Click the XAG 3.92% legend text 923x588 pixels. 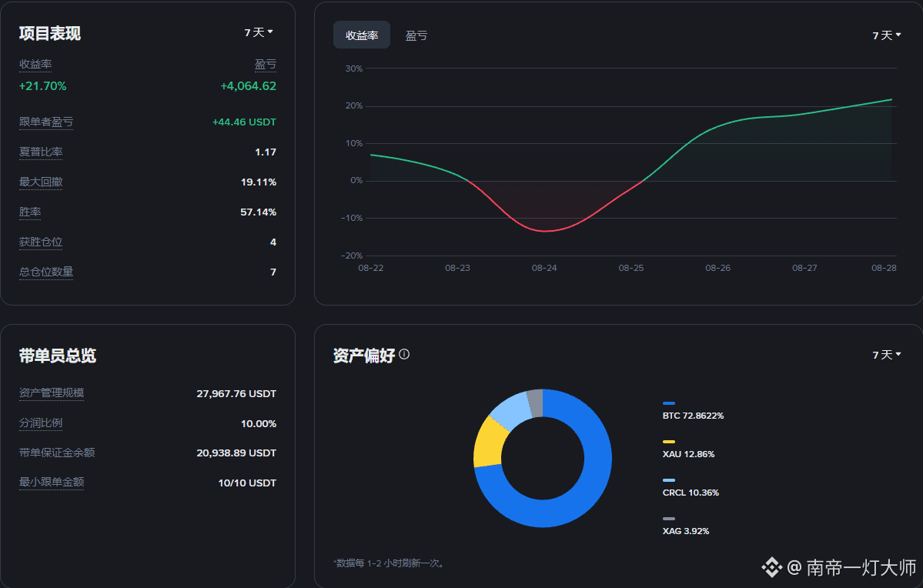click(686, 531)
